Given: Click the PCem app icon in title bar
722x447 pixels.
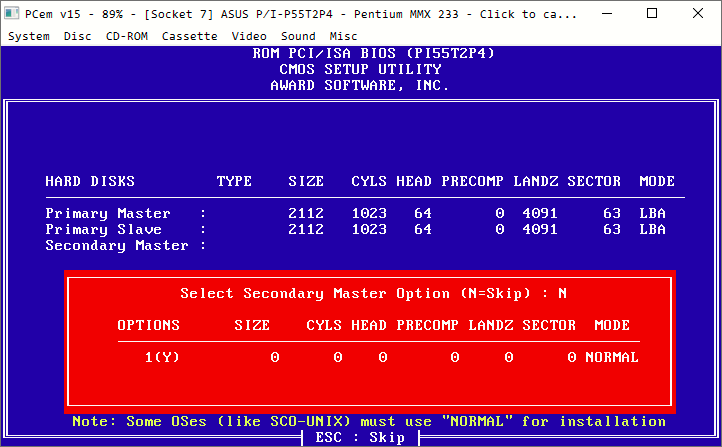Looking at the screenshot, I should tap(12, 13).
